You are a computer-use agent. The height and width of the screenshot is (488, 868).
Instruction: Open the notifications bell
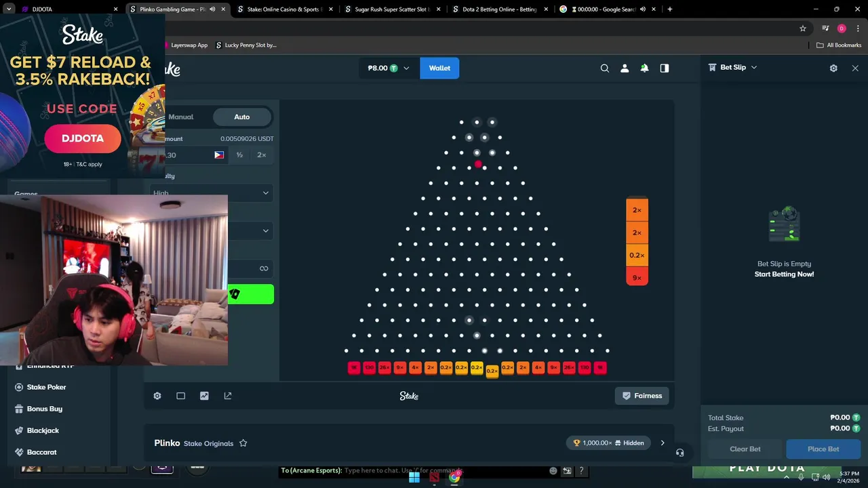[644, 68]
